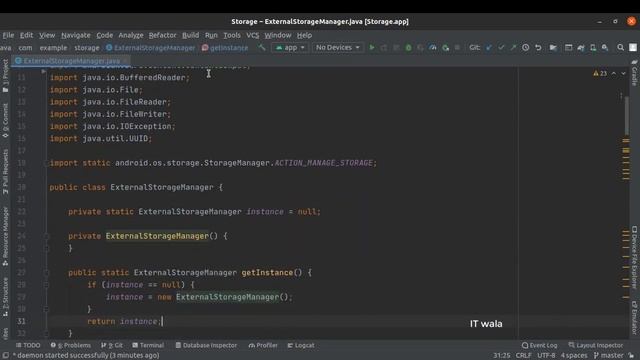The image size is (640, 360).
Task: Open the Project Structure folder icon
Action: click(x=553, y=48)
